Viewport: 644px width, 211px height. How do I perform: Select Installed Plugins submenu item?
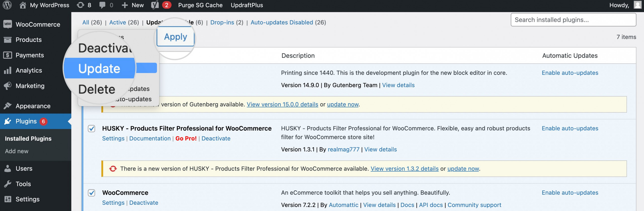point(28,139)
